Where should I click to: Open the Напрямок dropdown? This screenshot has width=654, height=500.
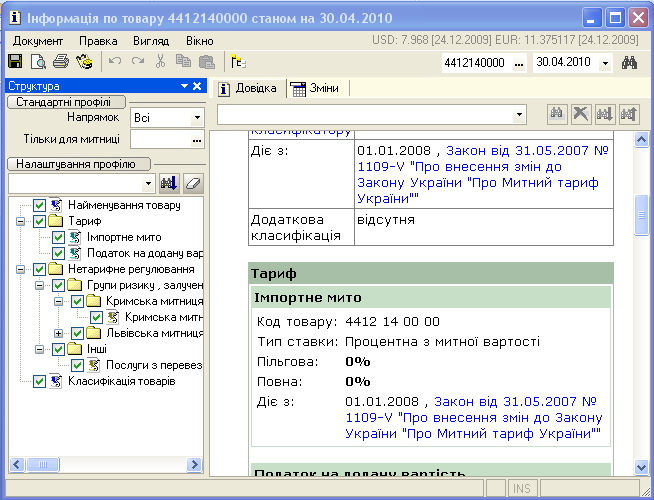197,118
